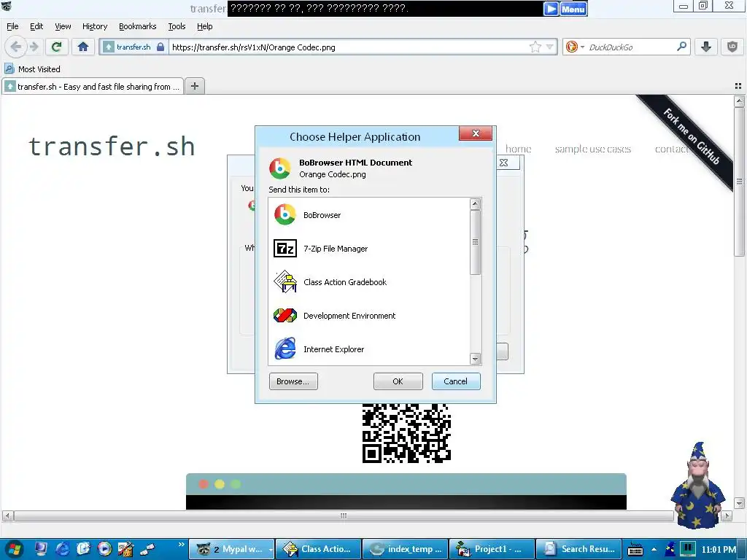Open the home link on transfer.sh
The height and width of the screenshot is (560, 747).
[519, 149]
